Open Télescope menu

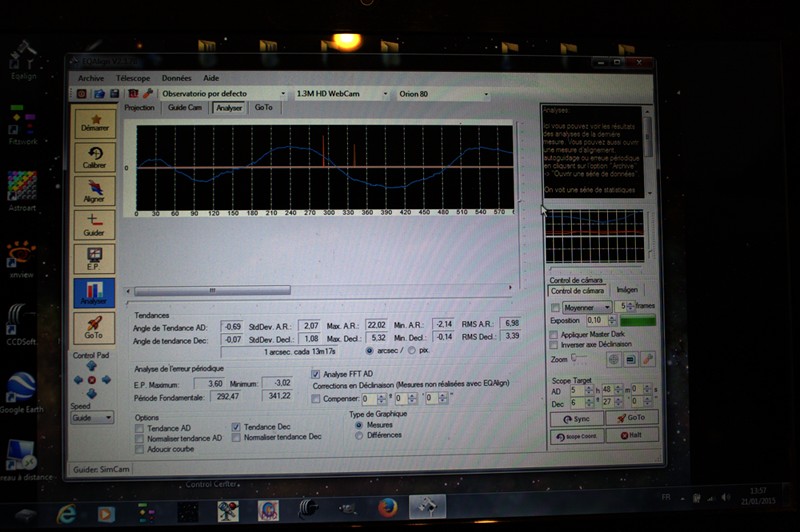[x=133, y=78]
